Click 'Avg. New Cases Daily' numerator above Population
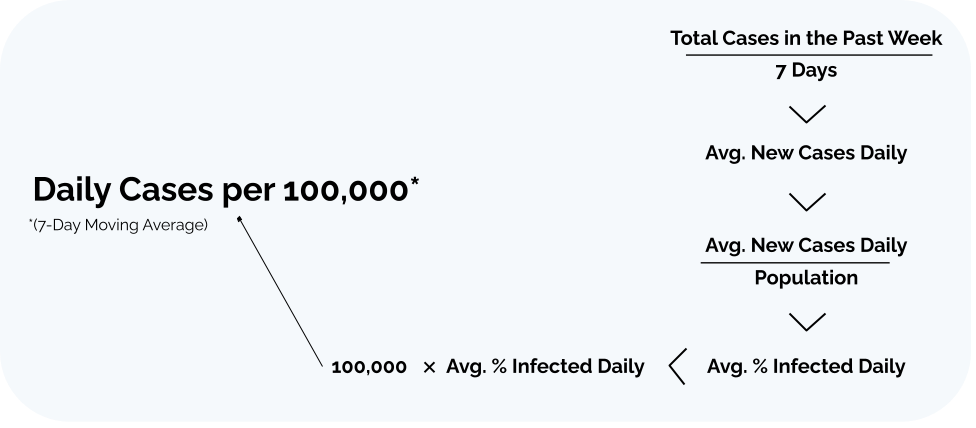This screenshot has height=428, width=976. pos(806,245)
